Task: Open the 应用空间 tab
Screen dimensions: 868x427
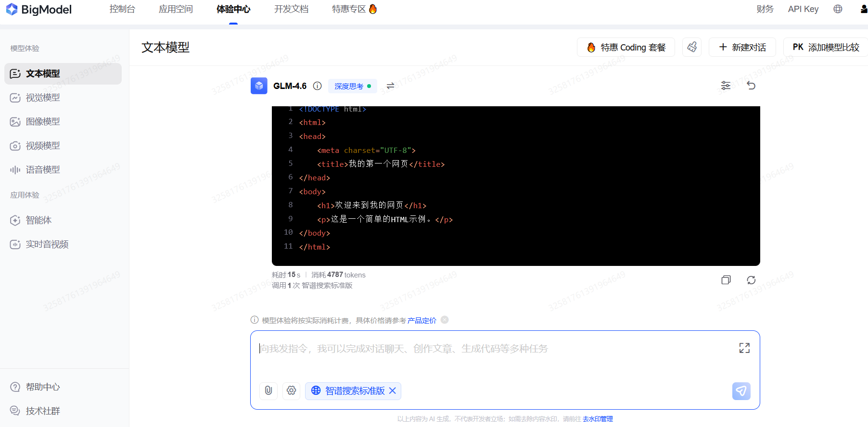Action: point(176,9)
